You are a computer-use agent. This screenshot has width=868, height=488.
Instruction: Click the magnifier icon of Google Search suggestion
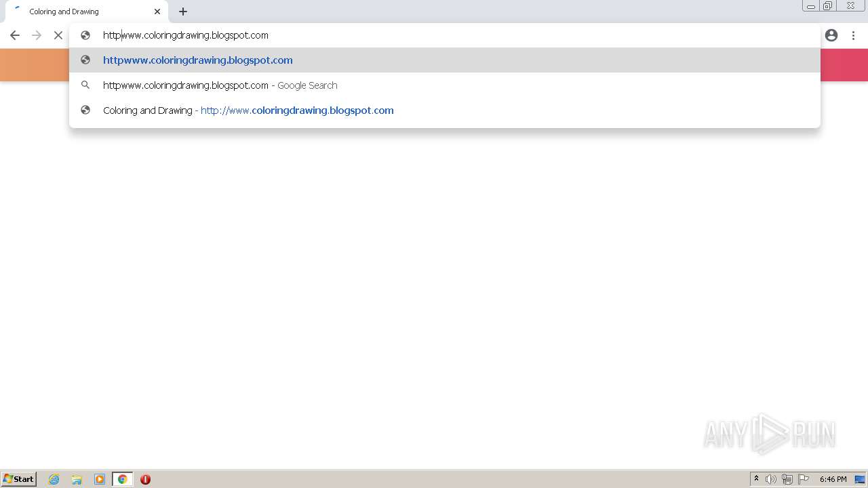click(85, 85)
